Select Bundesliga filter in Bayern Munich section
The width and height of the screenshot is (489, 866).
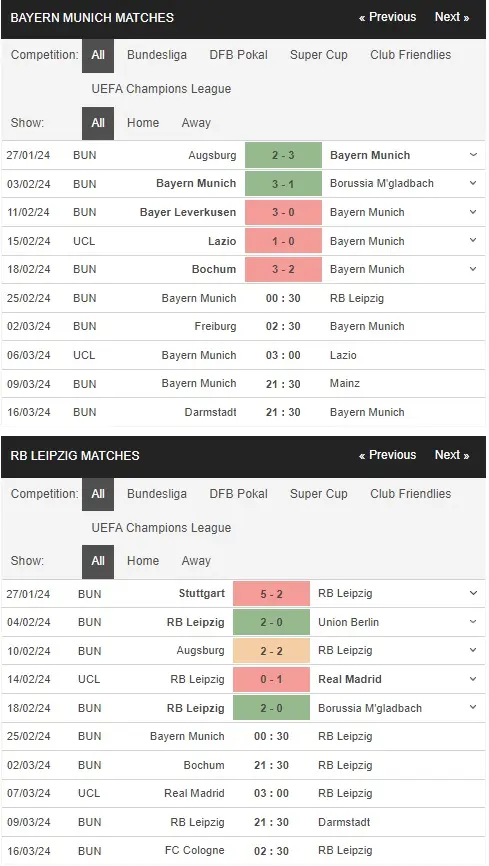157,55
